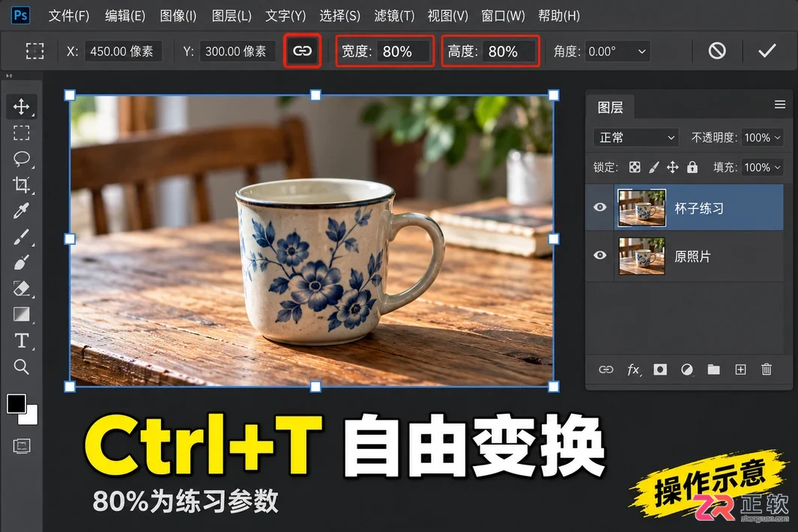Hide the 原照片 layer
The height and width of the screenshot is (532, 798).
(600, 255)
